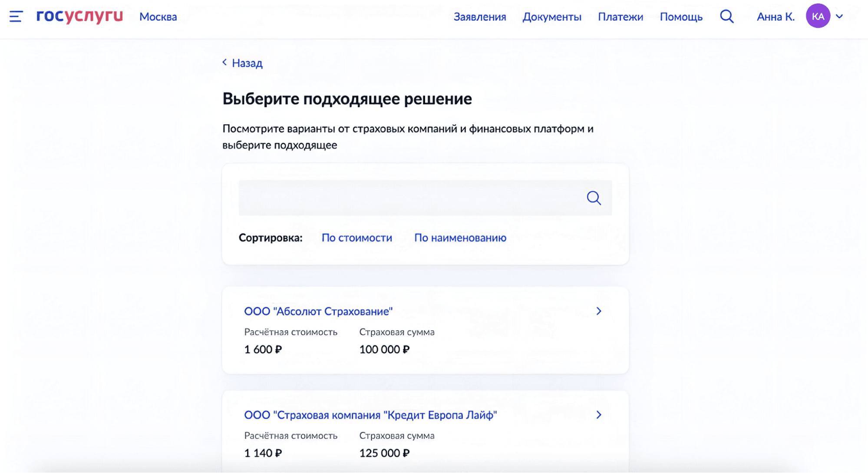Click the Сортировка: label

(x=271, y=238)
